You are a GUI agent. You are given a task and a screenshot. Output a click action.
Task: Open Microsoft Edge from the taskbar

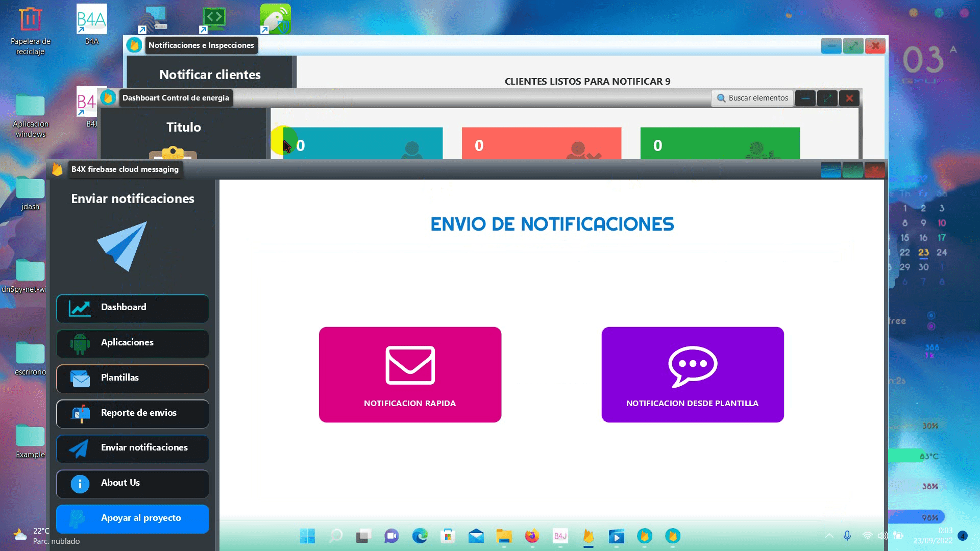click(x=420, y=536)
